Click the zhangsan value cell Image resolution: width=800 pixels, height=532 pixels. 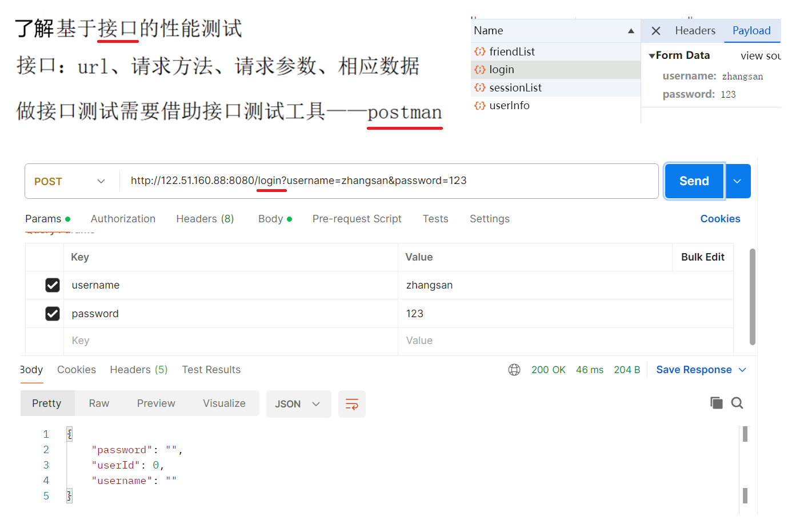click(x=566, y=285)
